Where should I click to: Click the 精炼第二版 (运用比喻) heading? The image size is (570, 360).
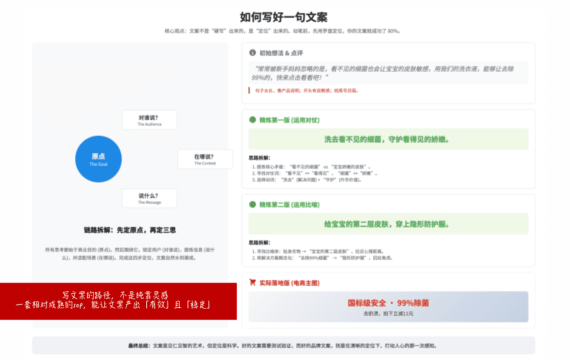(x=289, y=205)
